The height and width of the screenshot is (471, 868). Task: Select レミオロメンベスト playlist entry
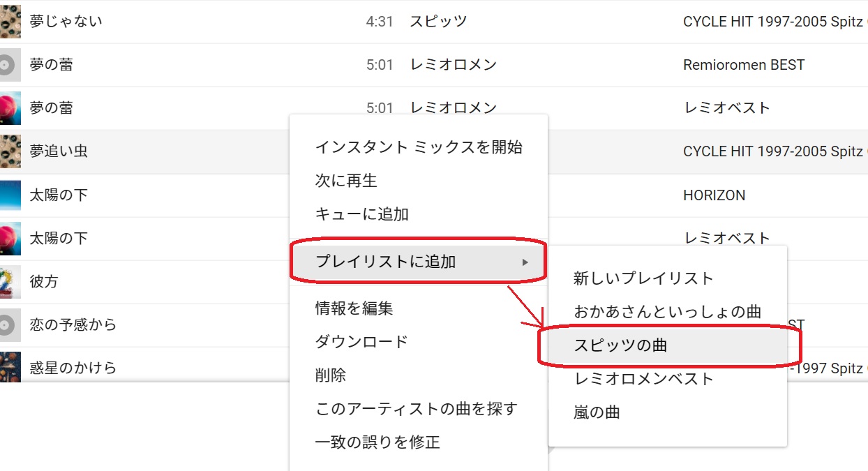tap(643, 379)
